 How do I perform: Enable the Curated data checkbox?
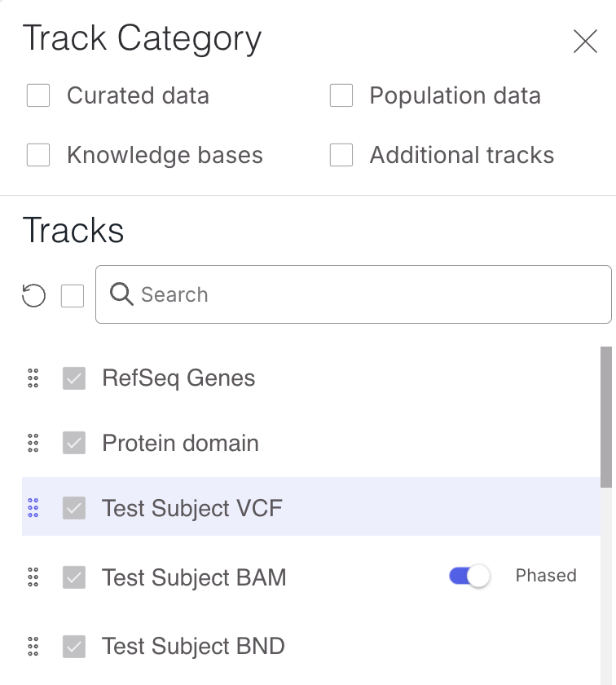38,96
